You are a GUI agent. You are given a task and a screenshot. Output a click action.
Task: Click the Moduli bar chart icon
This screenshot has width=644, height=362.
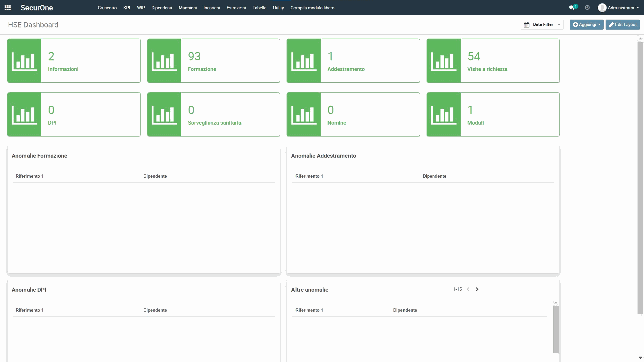(x=443, y=115)
